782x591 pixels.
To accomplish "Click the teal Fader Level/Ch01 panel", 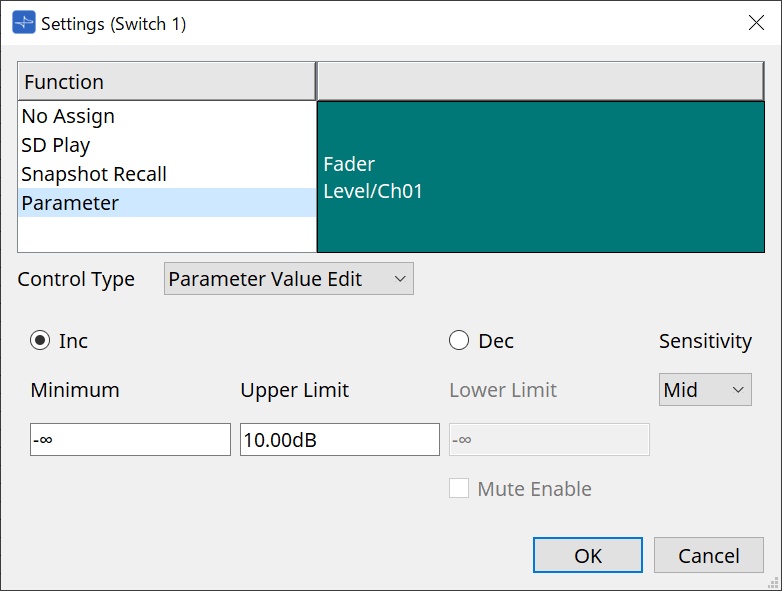I will 540,177.
